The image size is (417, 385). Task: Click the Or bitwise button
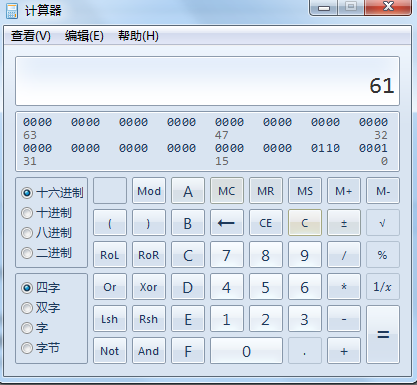pos(110,287)
